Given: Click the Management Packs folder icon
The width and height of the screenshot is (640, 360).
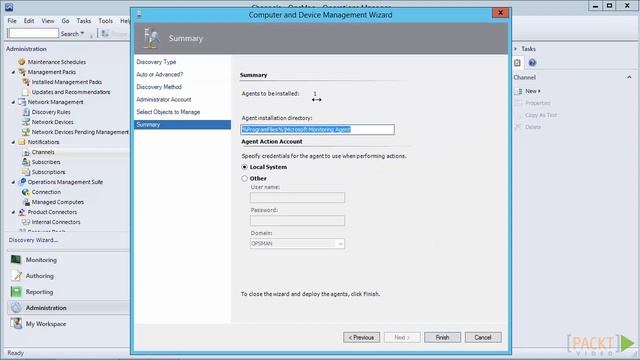Looking at the screenshot, I should coord(22,72).
